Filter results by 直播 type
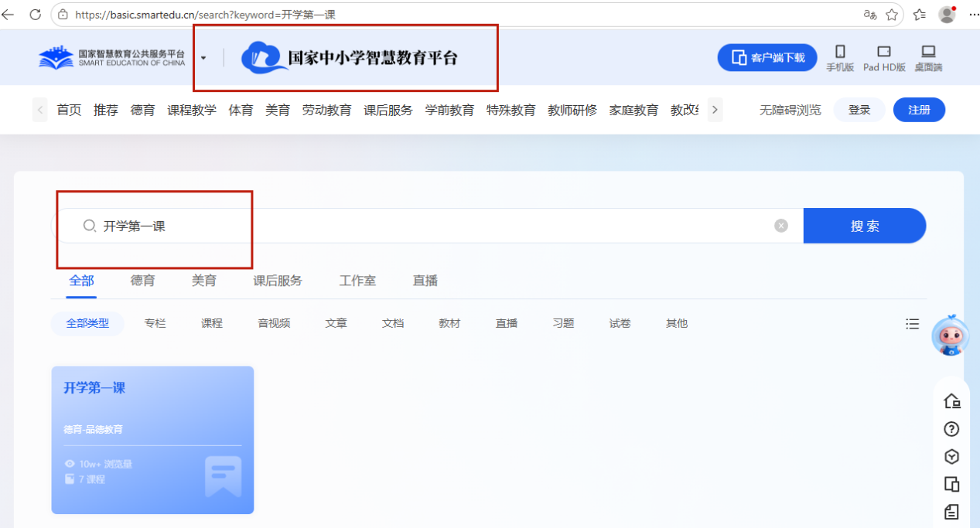This screenshot has width=980, height=528. (x=507, y=323)
